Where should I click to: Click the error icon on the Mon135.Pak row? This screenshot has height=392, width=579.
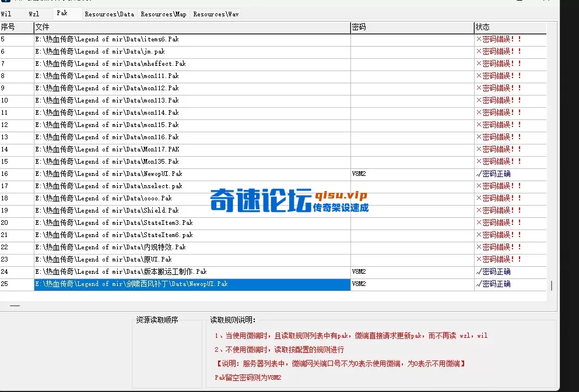478,161
